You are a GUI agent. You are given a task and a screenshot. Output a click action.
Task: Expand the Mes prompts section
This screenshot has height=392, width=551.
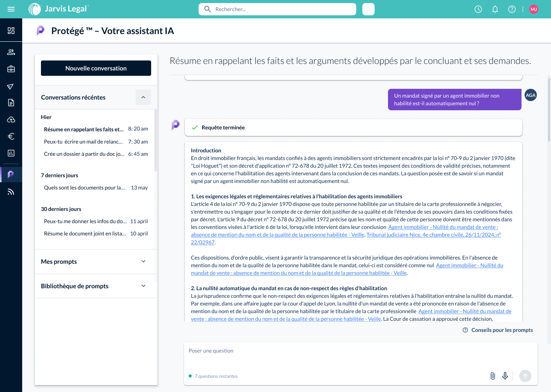click(143, 261)
